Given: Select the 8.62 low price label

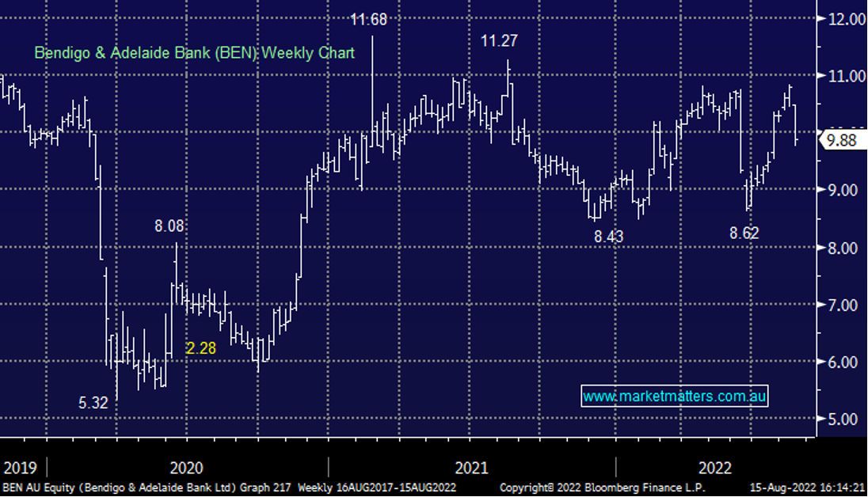Looking at the screenshot, I should (x=742, y=233).
